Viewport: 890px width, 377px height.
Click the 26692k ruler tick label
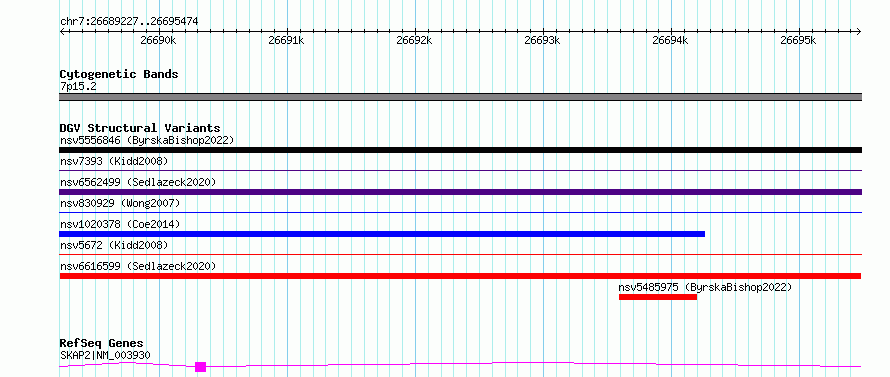coord(415,40)
